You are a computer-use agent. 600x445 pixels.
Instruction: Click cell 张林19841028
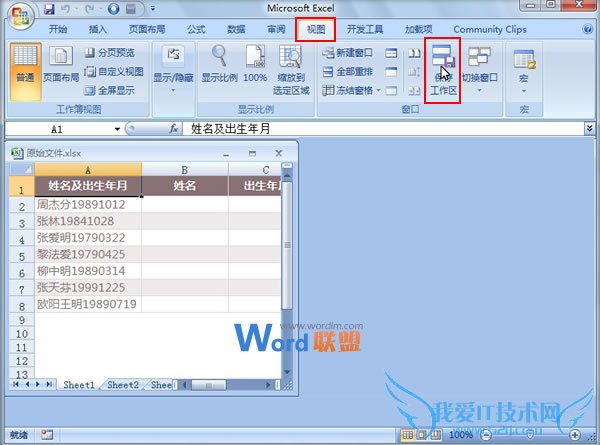(x=88, y=222)
